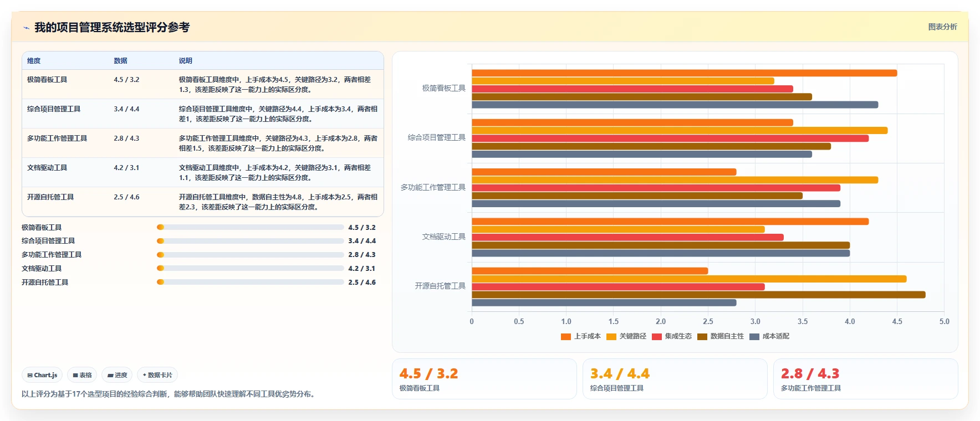Click the 综合项目管理工具 progress bar

(251, 241)
